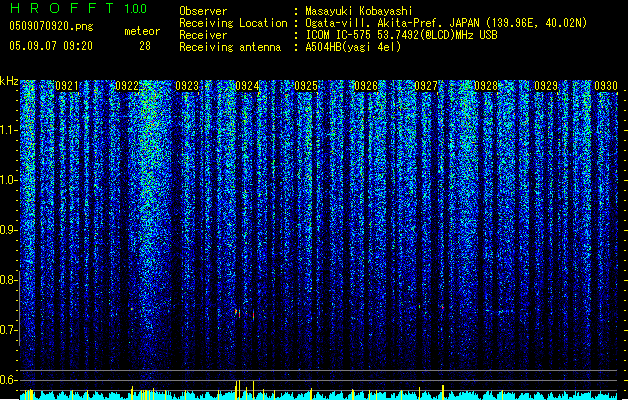Click the 0928 time marker

pos(486,86)
